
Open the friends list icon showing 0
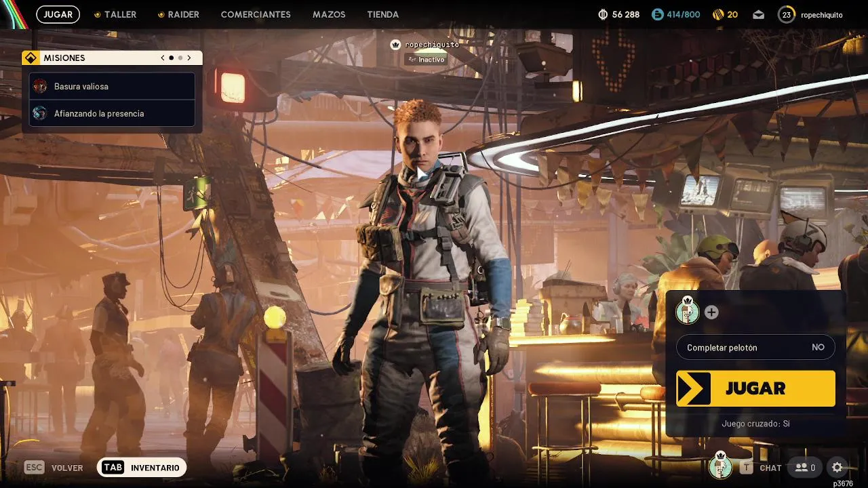[x=805, y=468]
